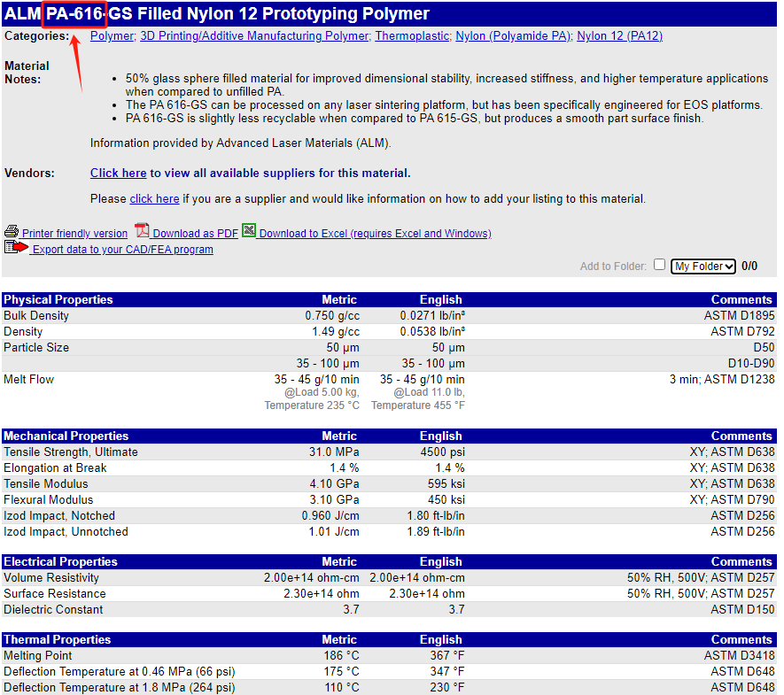
Task: Click the ASTM D3418 comment
Action: click(x=740, y=656)
